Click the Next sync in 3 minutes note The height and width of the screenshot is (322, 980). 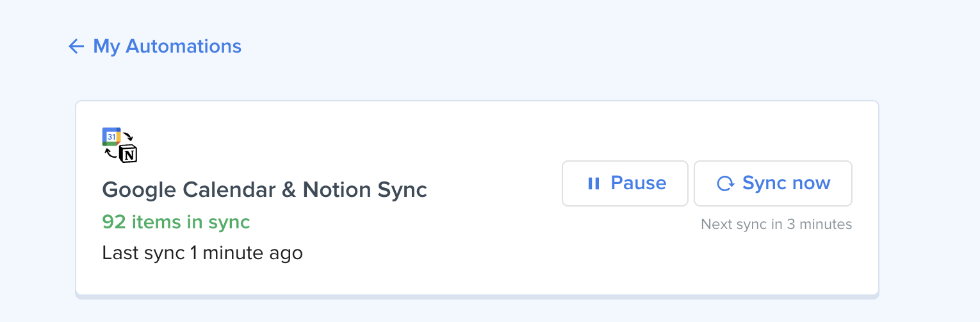click(x=776, y=224)
